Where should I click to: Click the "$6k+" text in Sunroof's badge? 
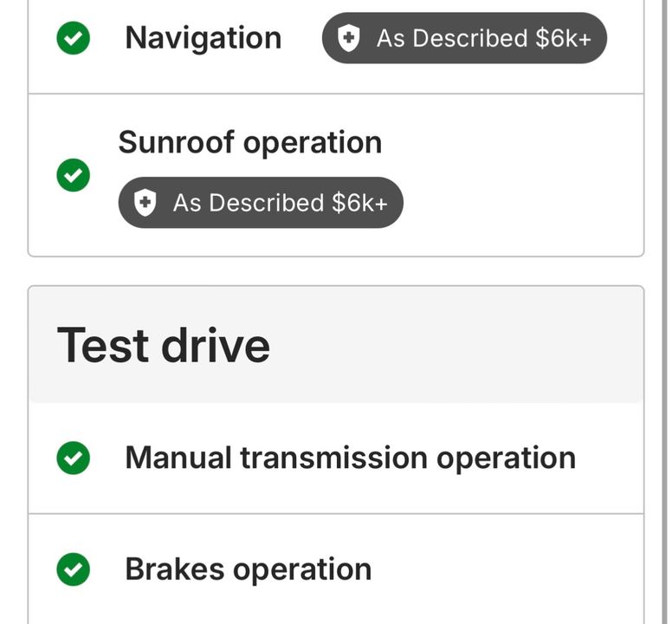pos(359,203)
